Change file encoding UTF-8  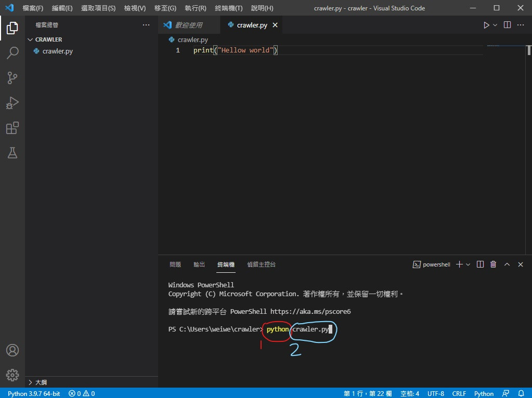coord(436,394)
